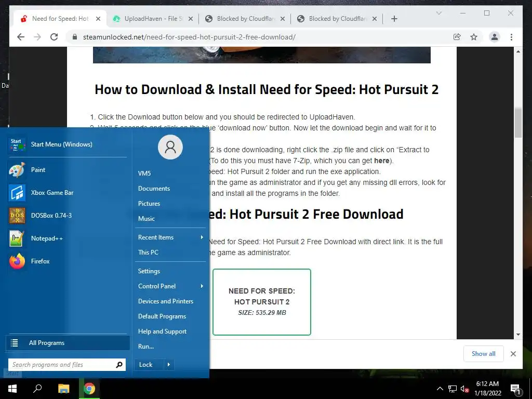Click Chrome back arrow button

click(21, 37)
